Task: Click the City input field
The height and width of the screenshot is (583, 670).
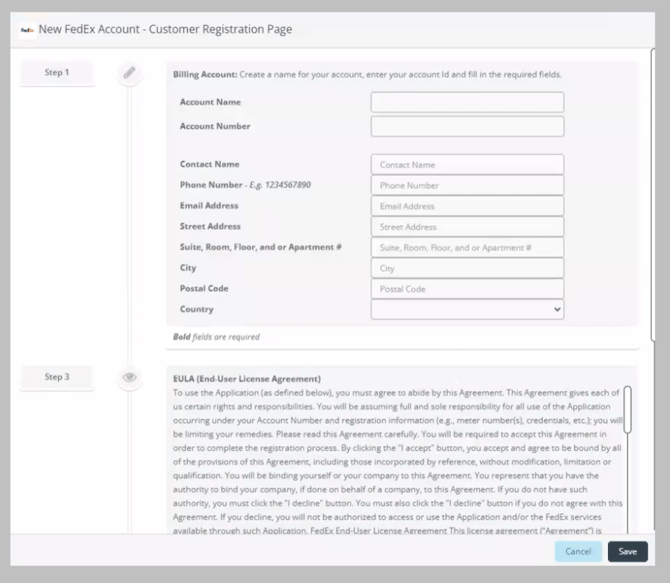Action: click(x=467, y=268)
